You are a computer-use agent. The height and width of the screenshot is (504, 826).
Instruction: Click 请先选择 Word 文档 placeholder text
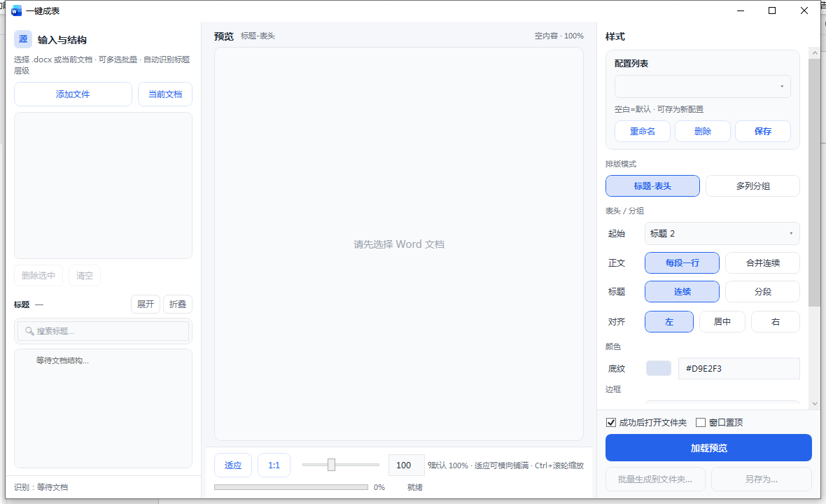[x=399, y=244]
